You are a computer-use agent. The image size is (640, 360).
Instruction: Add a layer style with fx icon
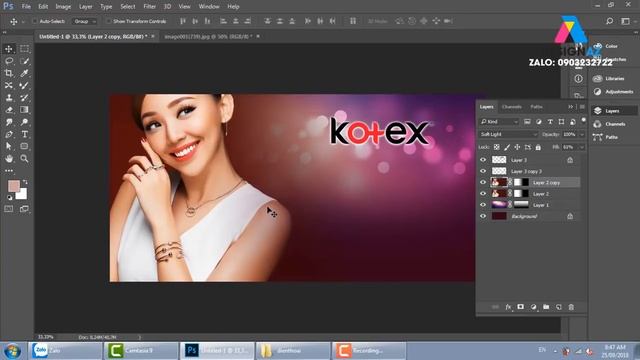tap(508, 307)
